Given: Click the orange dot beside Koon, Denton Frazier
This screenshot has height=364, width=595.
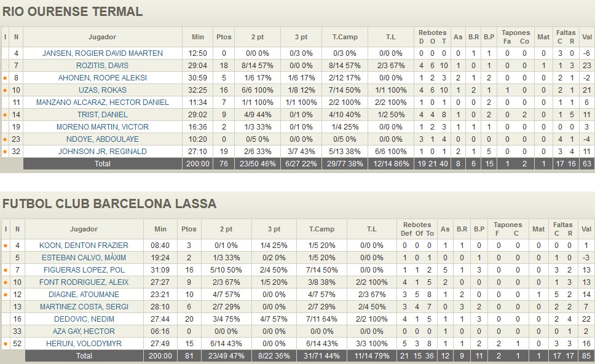Looking at the screenshot, I should point(6,246).
